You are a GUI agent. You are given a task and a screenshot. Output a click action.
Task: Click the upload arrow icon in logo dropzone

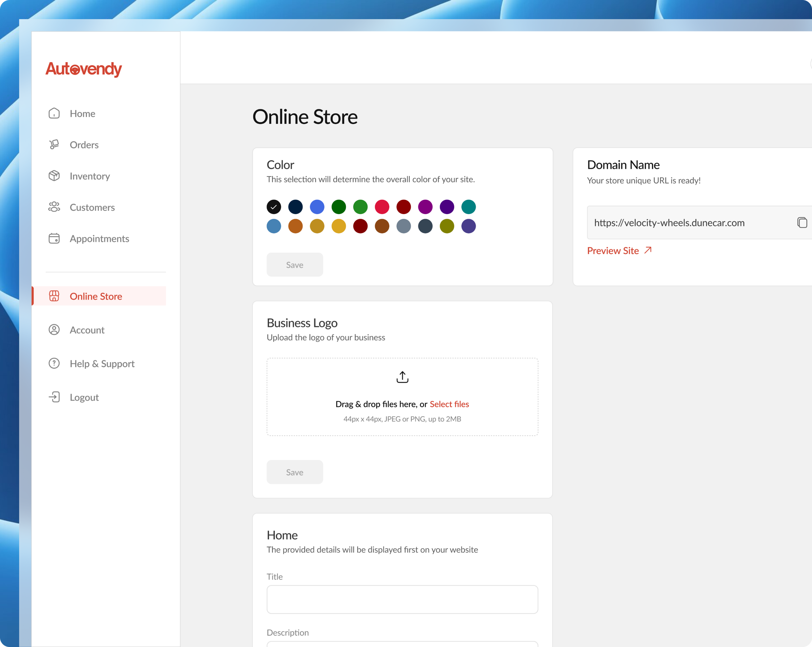[x=402, y=377]
